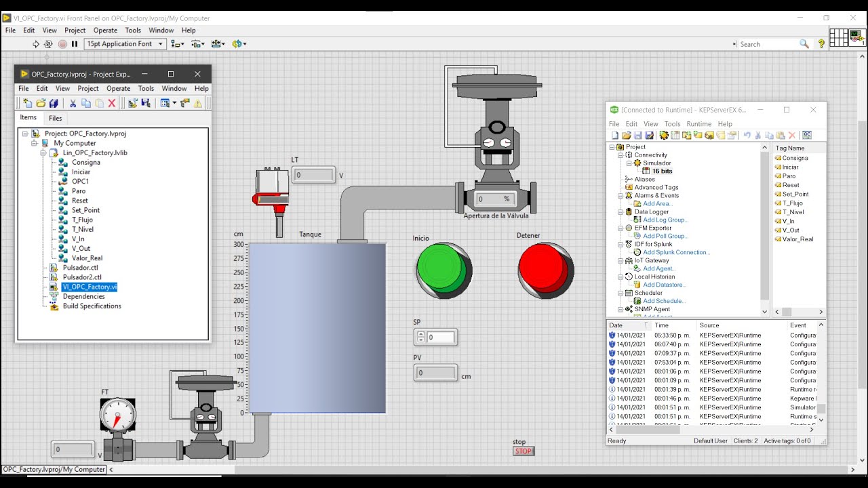Toggle the STOP boolean button

point(523,451)
